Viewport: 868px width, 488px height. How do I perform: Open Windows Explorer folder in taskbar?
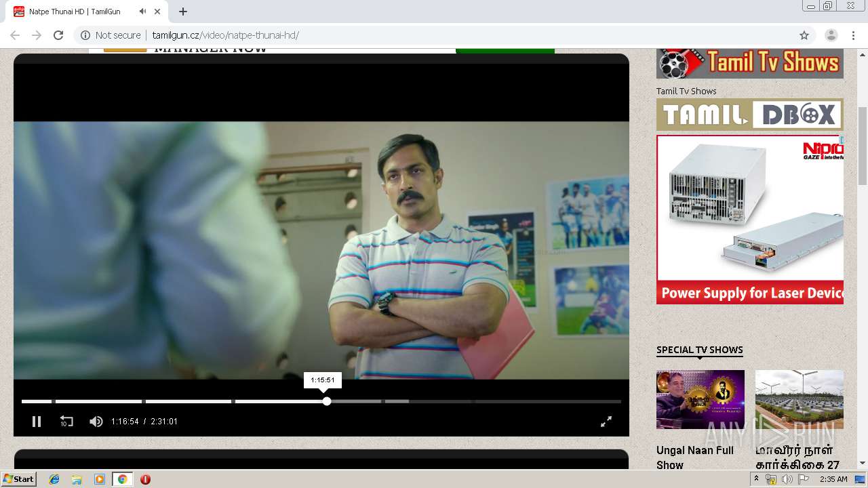tap(77, 479)
